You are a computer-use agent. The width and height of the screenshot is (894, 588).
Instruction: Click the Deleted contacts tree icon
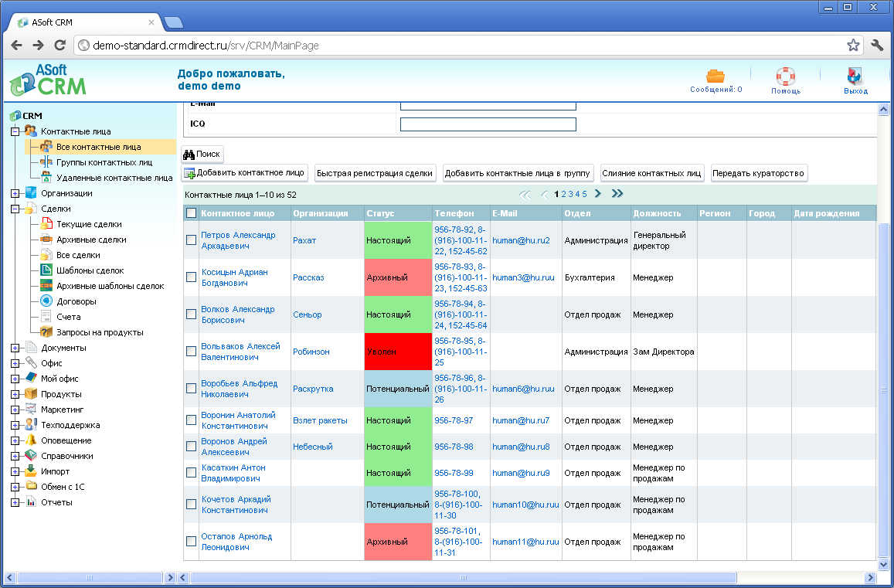click(46, 178)
